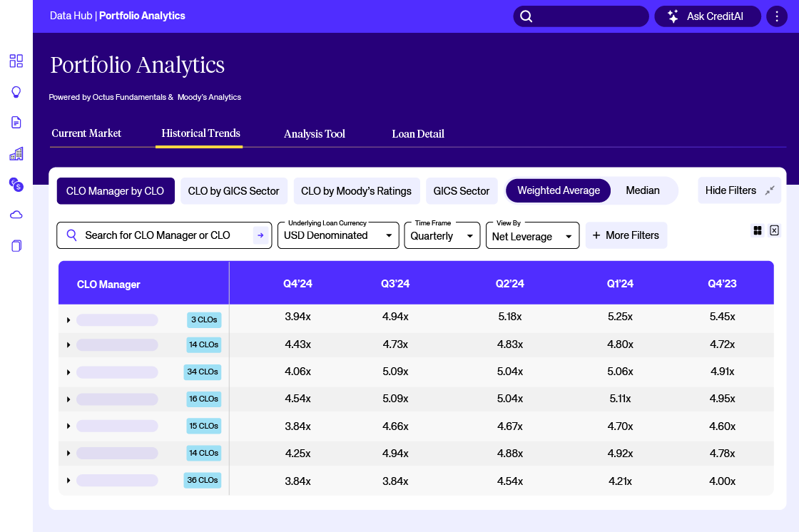Screen dimensions: 799x532
Task: Open the three-dot more options menu
Action: click(x=777, y=16)
